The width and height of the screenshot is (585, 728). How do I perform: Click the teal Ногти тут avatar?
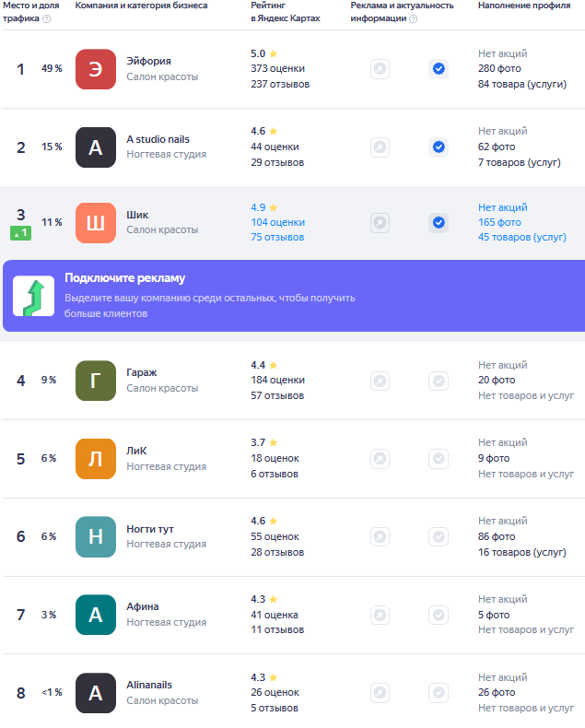click(96, 536)
